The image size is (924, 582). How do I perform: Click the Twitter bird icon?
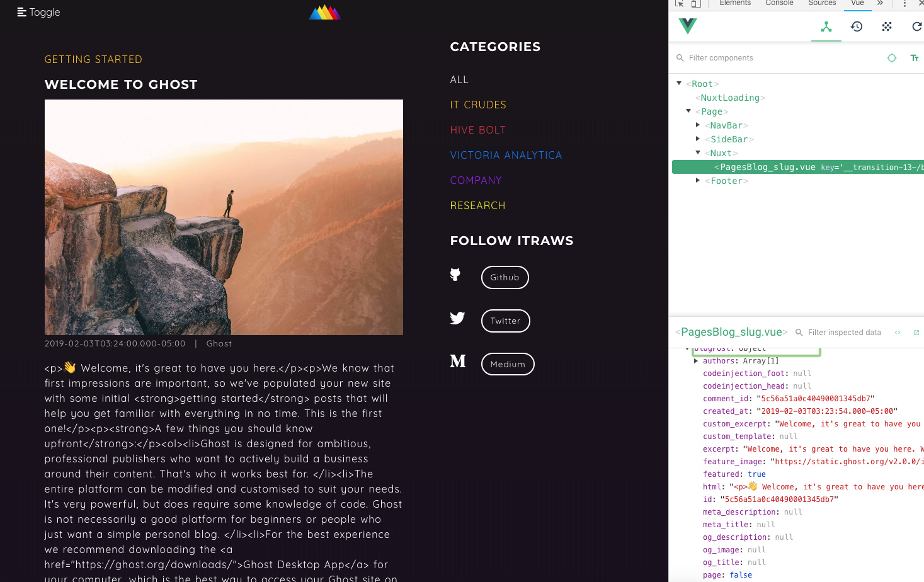click(x=457, y=318)
